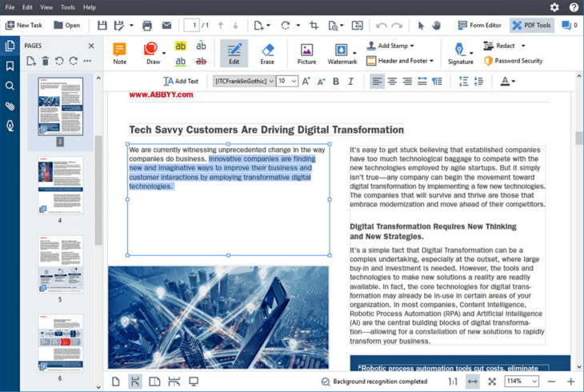Expand the Header and Footer dropdown
584x392 pixels.
(432, 61)
